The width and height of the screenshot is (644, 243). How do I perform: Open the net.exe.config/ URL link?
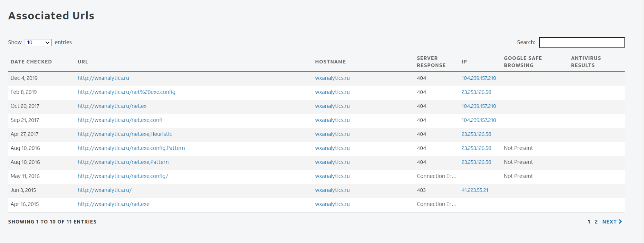click(123, 176)
